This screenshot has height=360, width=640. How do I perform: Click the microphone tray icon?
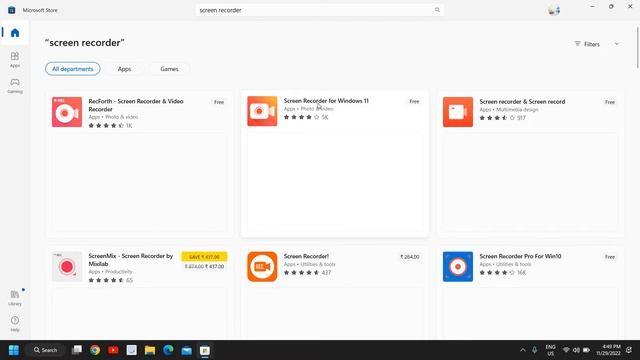tap(534, 350)
